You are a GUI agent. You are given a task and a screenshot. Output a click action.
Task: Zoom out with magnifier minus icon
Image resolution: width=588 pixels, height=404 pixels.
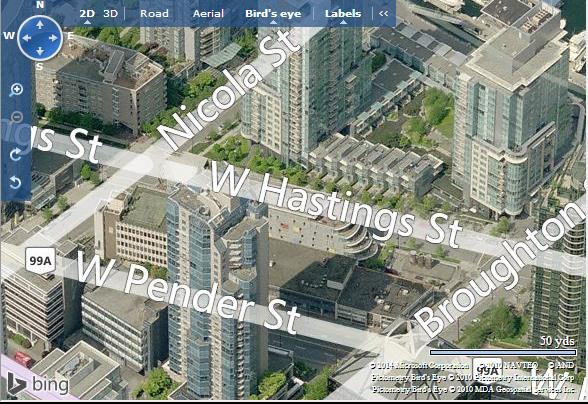(x=16, y=117)
